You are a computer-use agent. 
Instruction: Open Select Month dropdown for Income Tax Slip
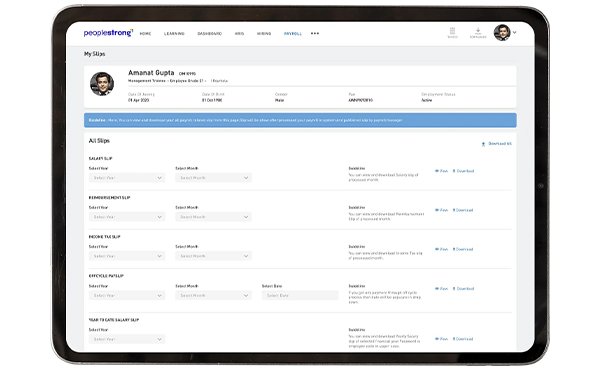(x=214, y=256)
